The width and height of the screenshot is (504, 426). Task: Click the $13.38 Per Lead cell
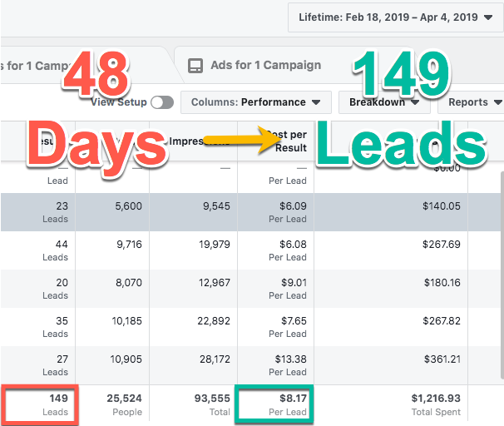tap(276, 365)
